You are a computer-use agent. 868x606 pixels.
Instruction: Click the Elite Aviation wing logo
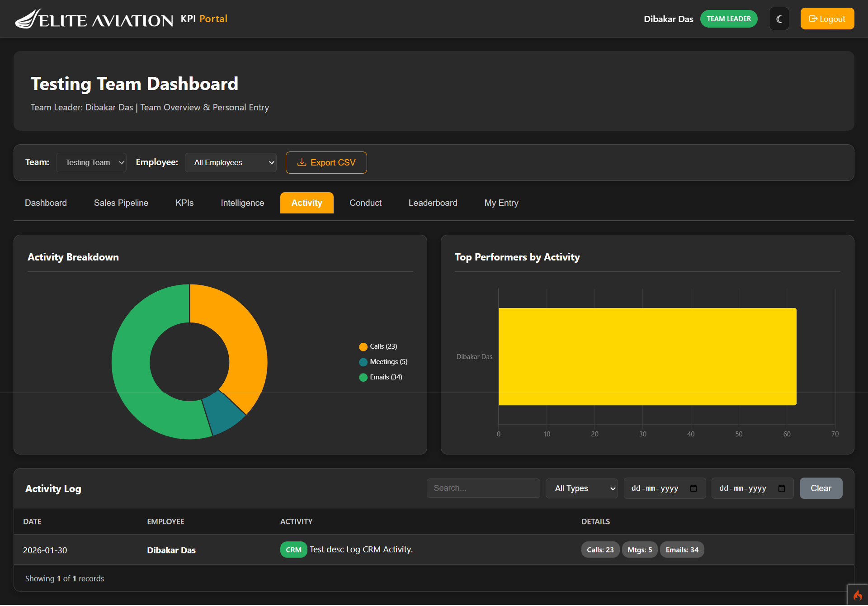[28, 19]
